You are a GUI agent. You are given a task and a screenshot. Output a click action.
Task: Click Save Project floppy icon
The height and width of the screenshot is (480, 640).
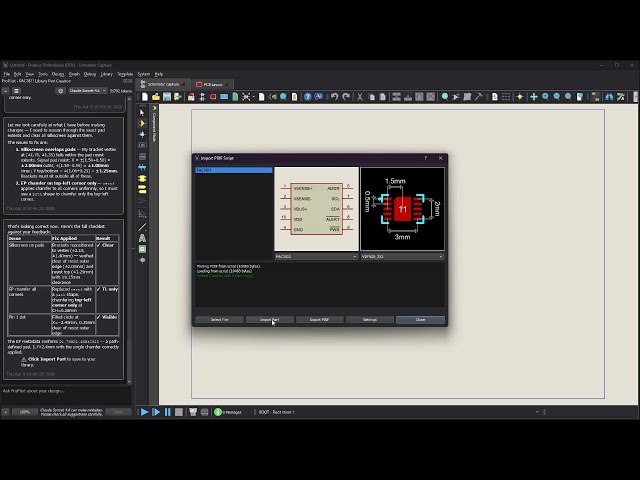(x=167, y=97)
